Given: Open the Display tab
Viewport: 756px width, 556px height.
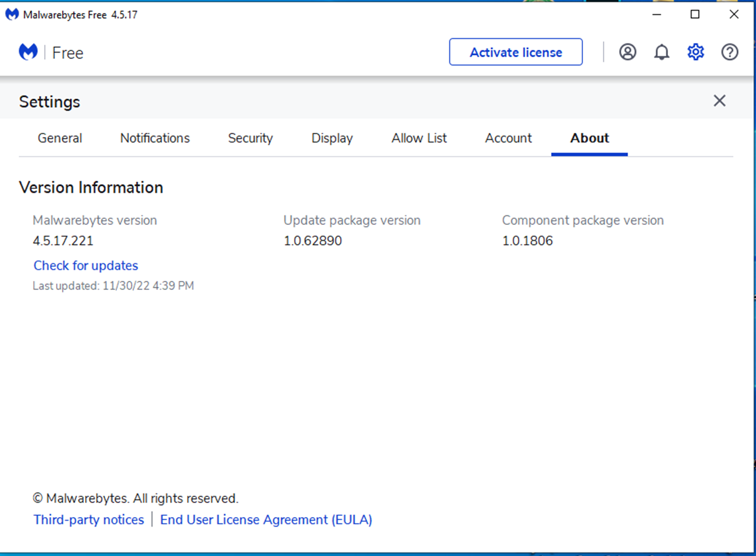Looking at the screenshot, I should click(x=332, y=138).
